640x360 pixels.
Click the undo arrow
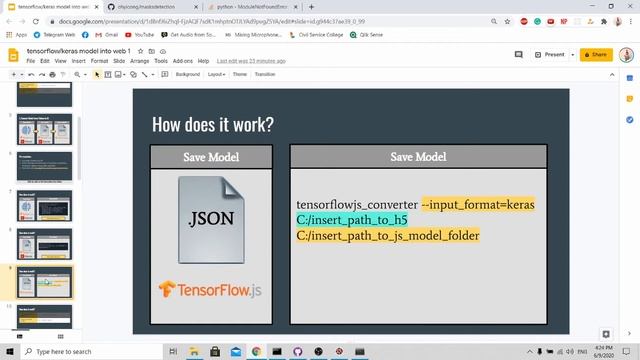[31, 74]
